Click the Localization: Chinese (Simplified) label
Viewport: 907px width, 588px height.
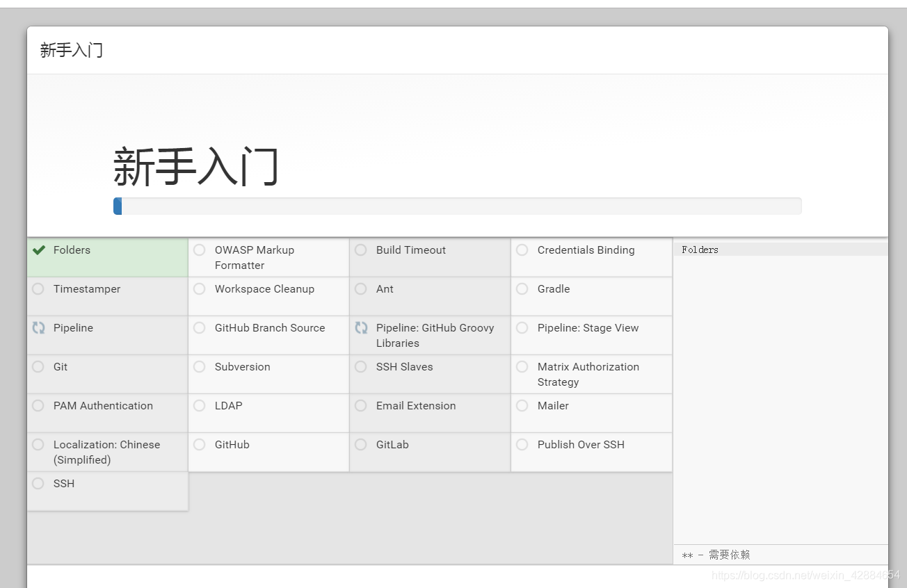click(106, 452)
